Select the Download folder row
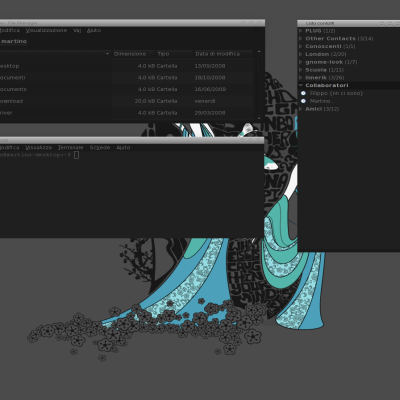 coord(127,101)
